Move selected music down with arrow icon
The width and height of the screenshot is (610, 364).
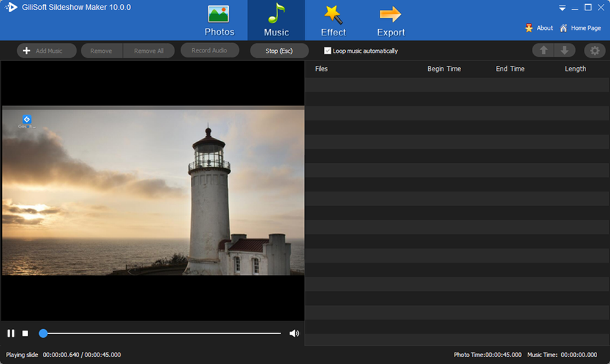click(565, 50)
